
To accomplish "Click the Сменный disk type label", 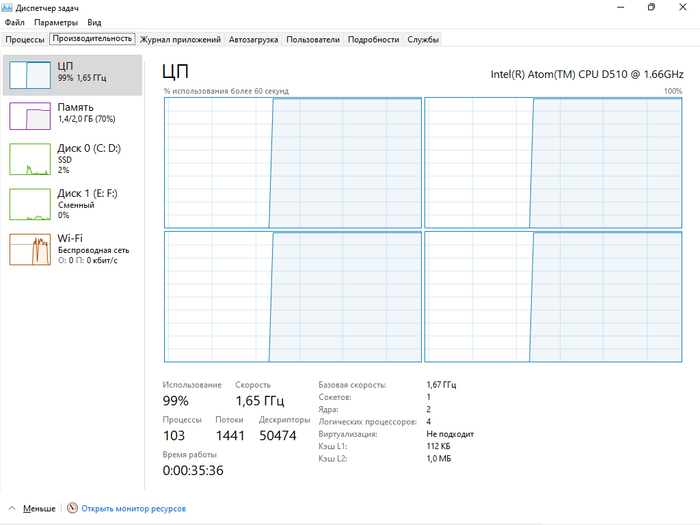I will tap(76, 205).
